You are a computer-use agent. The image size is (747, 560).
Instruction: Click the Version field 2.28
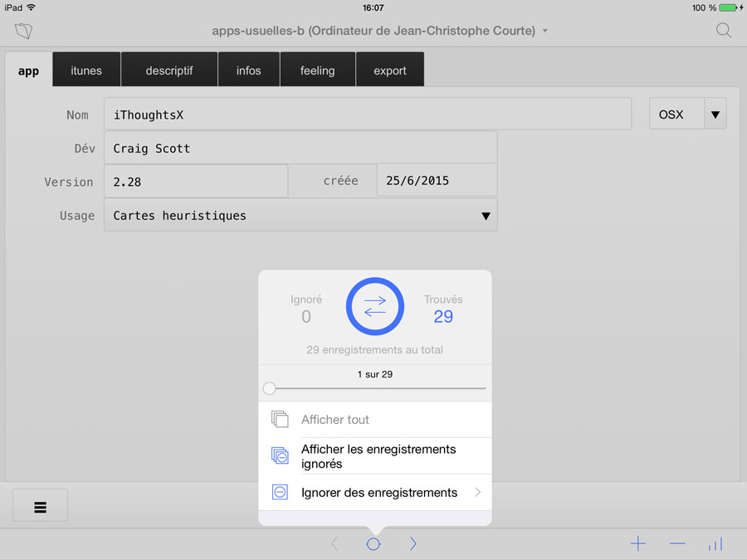coord(196,181)
